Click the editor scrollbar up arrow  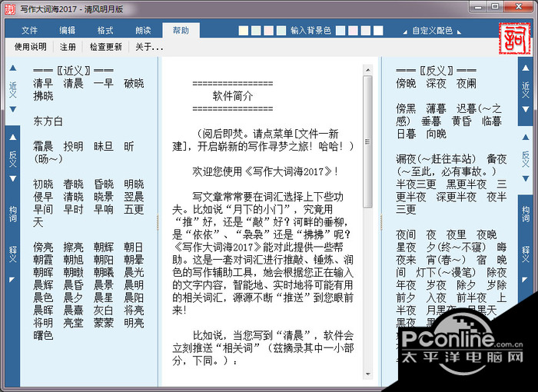[367, 70]
